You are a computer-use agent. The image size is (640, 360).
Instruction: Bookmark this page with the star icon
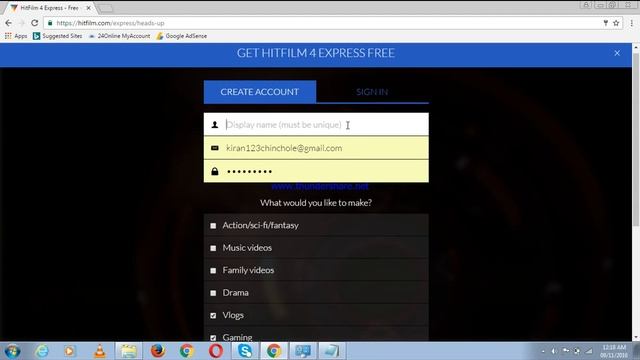click(x=616, y=23)
